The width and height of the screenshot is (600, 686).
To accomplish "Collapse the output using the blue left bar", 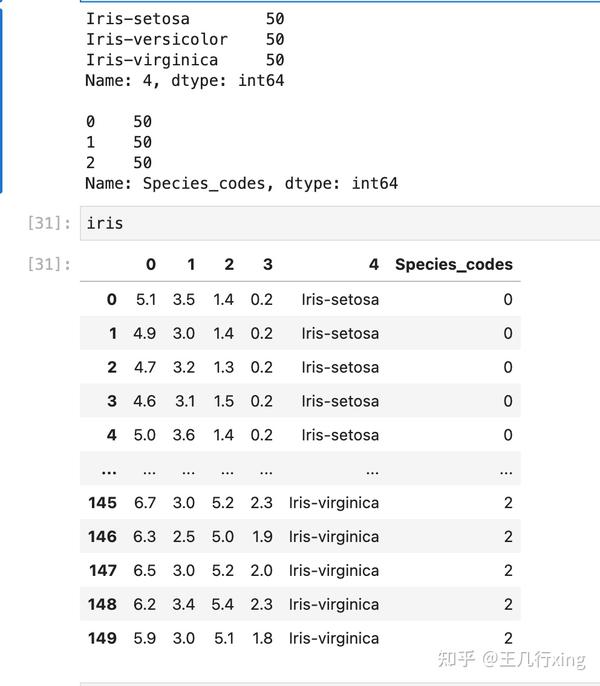I will [x=2, y=100].
